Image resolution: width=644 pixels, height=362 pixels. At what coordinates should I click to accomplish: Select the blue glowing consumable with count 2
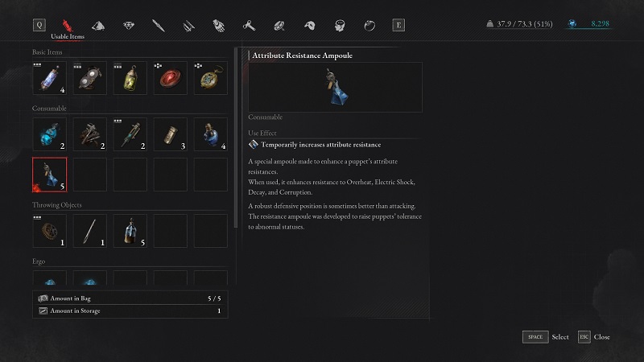pyautogui.click(x=49, y=134)
